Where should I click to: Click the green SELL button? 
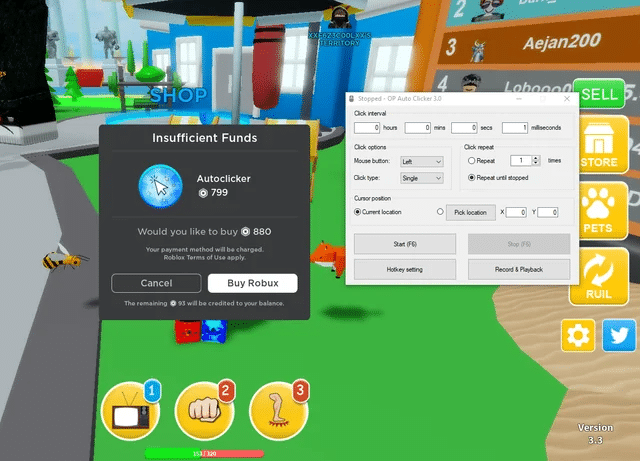tap(599, 94)
